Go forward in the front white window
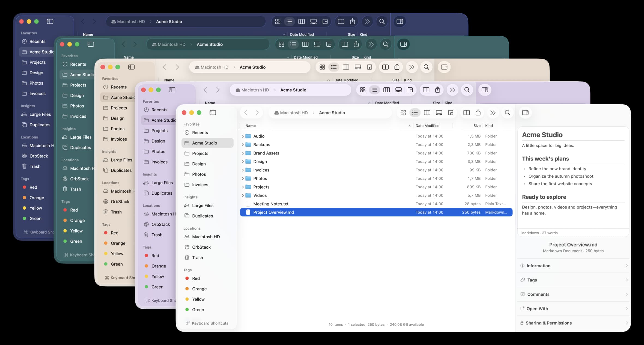Screen dimensions: 644x345 257,113
